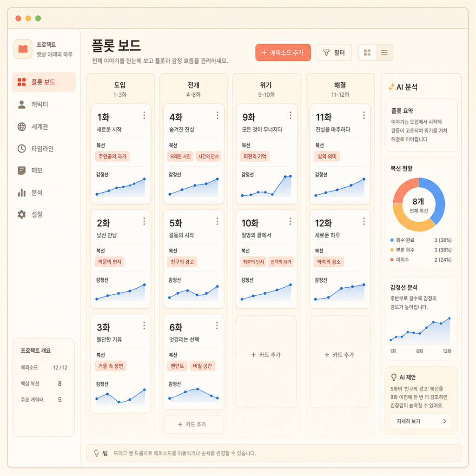Click the 비밀 공간 tag

tap(203, 366)
